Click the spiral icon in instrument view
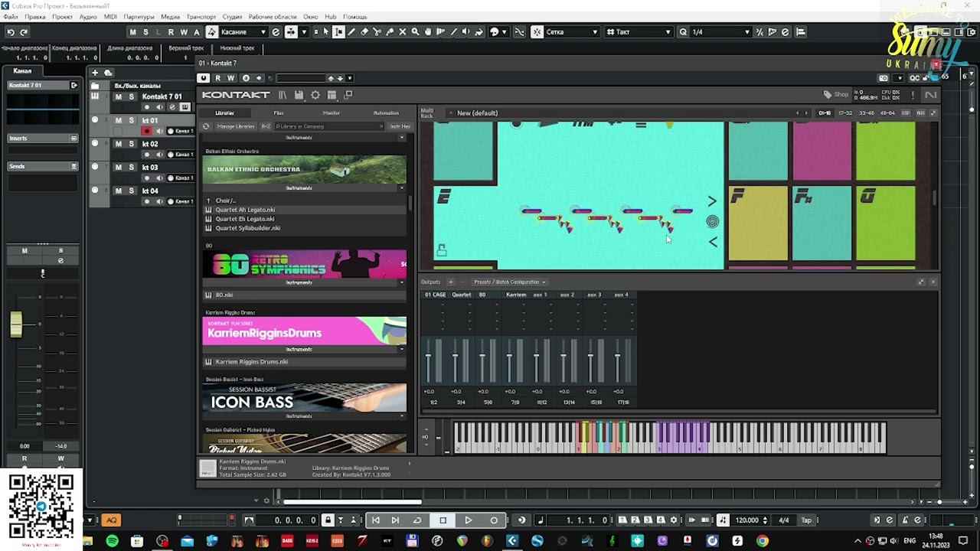 pos(712,221)
